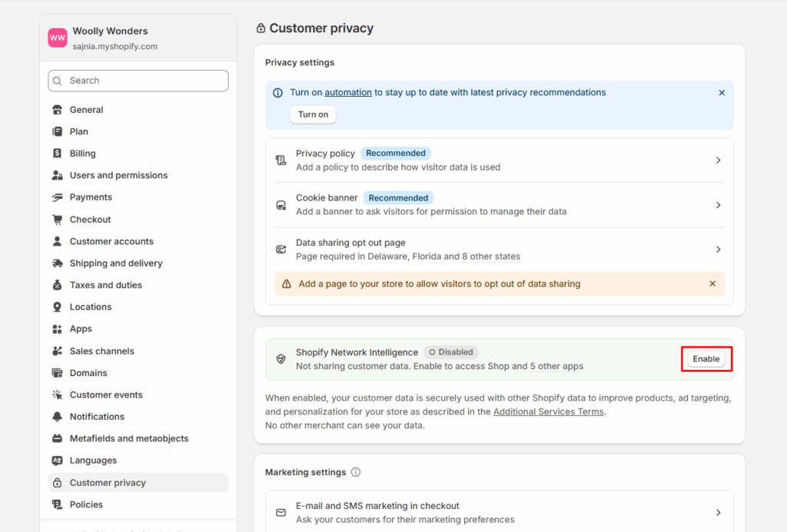Click the Marketing settings info icon

pyautogui.click(x=356, y=472)
